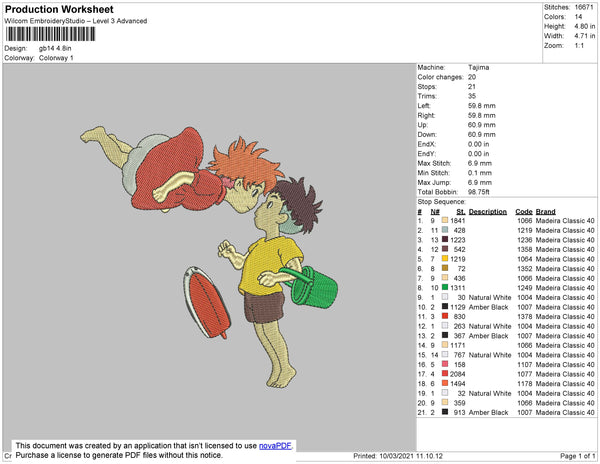
Task: Click "Natural White" description in row 19
Action: click(490, 393)
